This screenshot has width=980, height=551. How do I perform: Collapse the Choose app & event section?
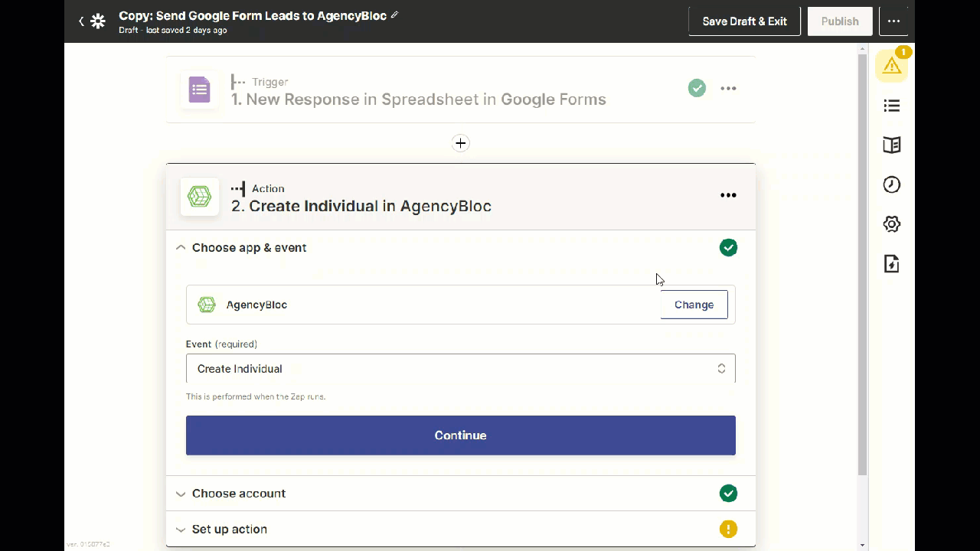click(460, 248)
